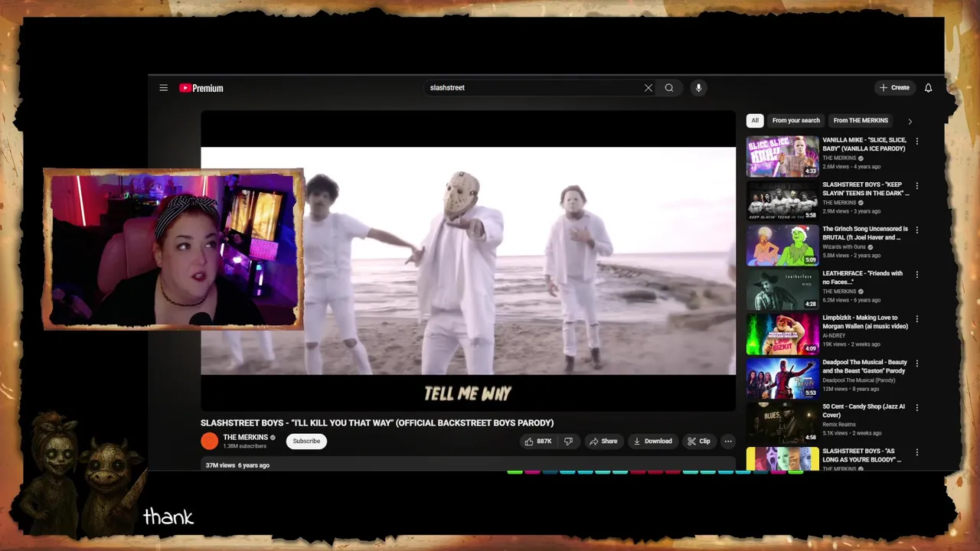Open options for As Long As You're Bloody
This screenshot has height=551, width=980.
point(917,452)
